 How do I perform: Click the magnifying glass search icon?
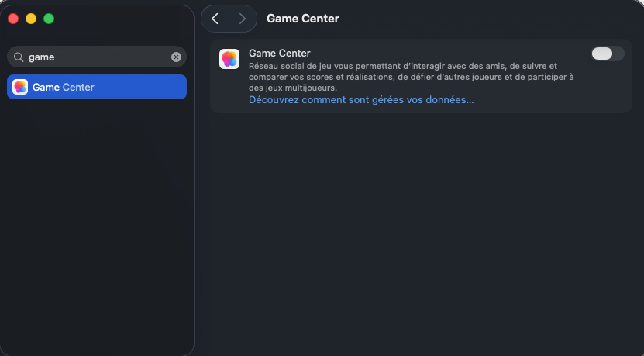point(19,57)
